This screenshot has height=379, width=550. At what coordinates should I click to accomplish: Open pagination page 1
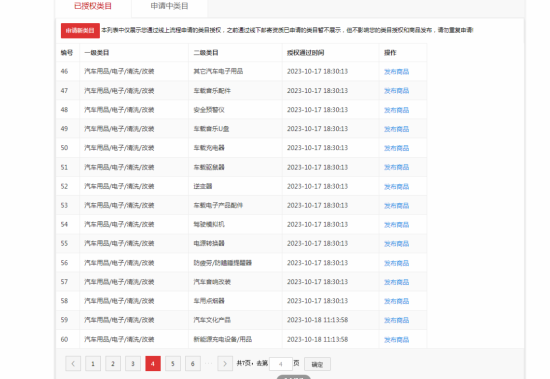click(93, 364)
